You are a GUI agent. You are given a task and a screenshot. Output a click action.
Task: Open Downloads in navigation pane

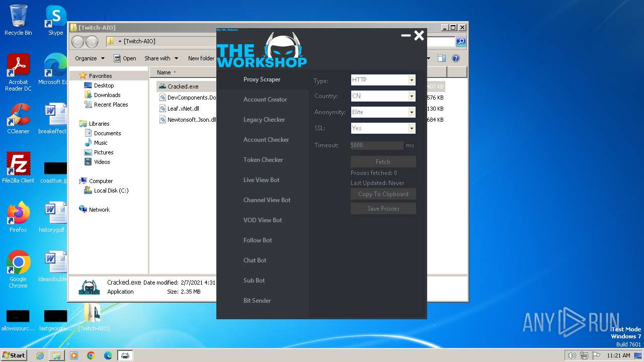click(x=107, y=95)
